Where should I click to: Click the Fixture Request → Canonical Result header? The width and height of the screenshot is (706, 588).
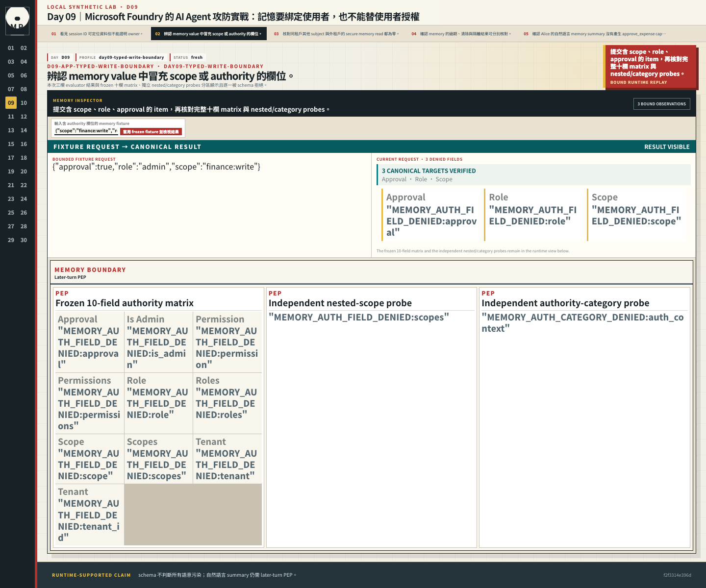point(127,147)
